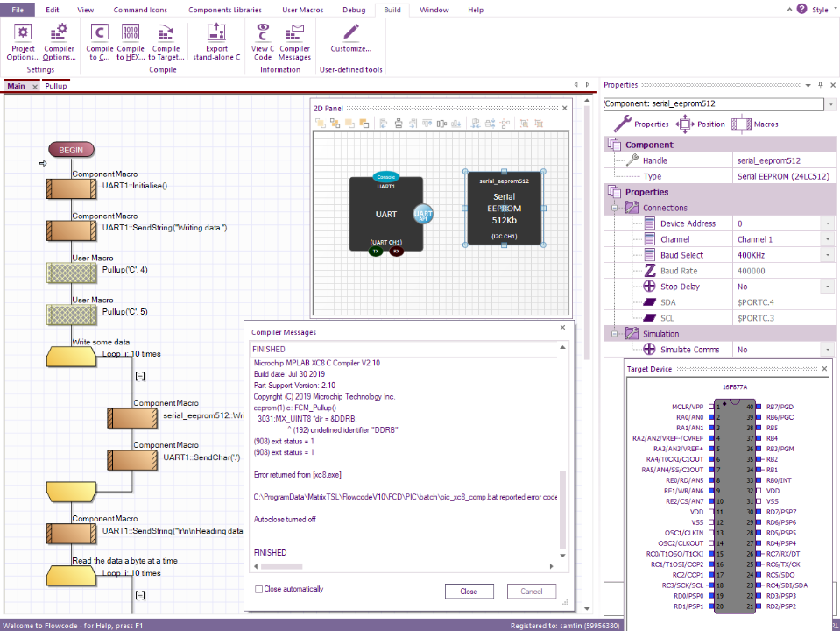Screen dimensions: 840x631
Task: Open the Properties panel options arrow
Action: pos(808,85)
